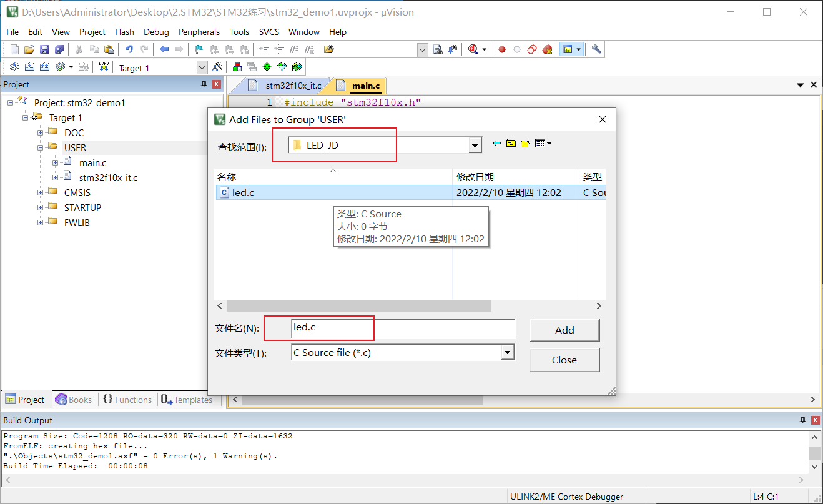Start debug session with the magnifier 'd' icon

click(x=473, y=49)
